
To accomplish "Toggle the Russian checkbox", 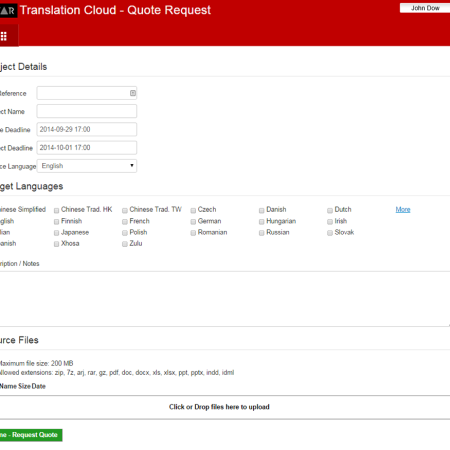I will 262,233.
